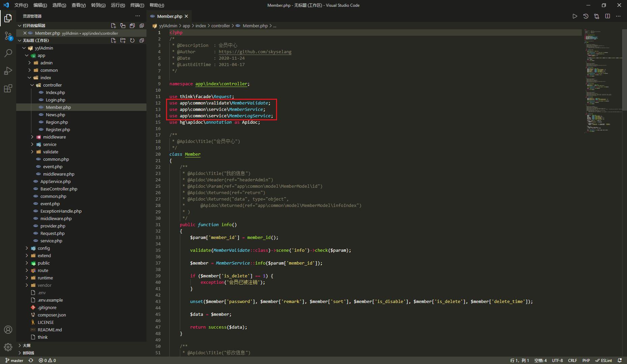Open the Extensions view icon

pyautogui.click(x=8, y=89)
